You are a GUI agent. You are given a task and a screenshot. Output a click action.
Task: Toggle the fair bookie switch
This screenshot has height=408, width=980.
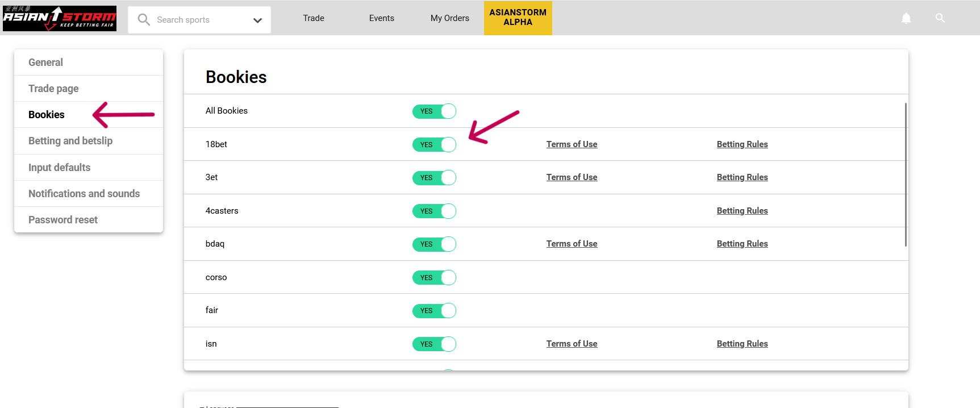pos(435,311)
